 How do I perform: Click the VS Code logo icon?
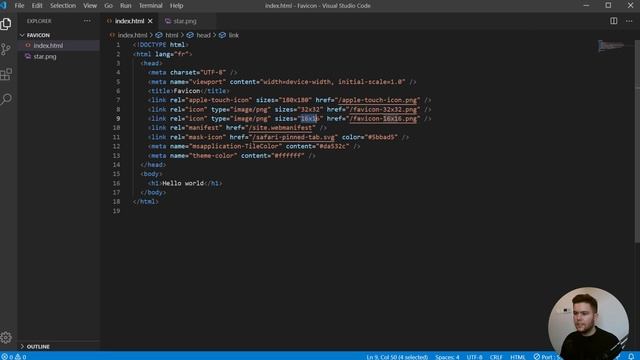click(x=4, y=5)
